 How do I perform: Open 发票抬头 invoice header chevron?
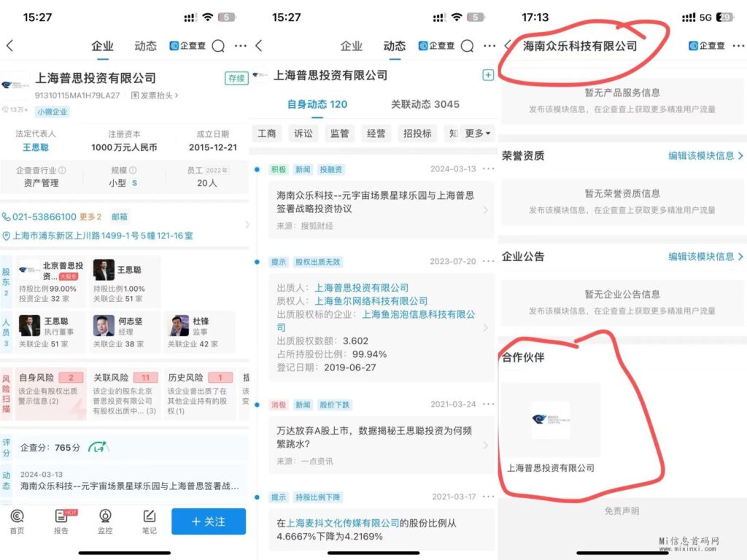point(154,96)
